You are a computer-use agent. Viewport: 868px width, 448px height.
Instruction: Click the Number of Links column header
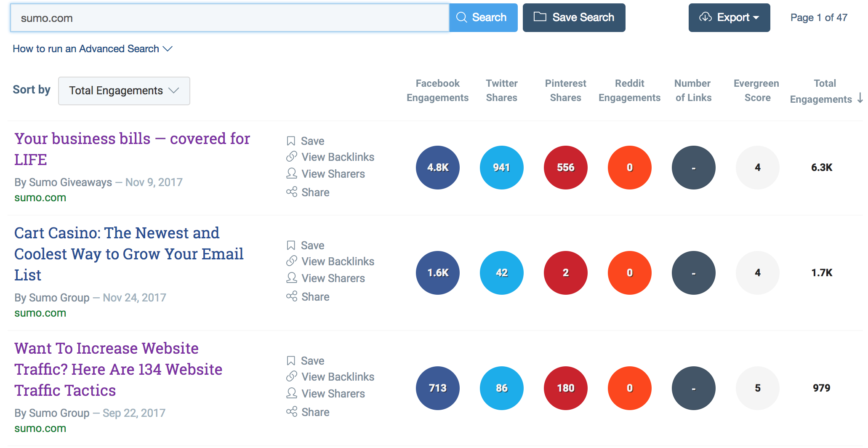693,91
